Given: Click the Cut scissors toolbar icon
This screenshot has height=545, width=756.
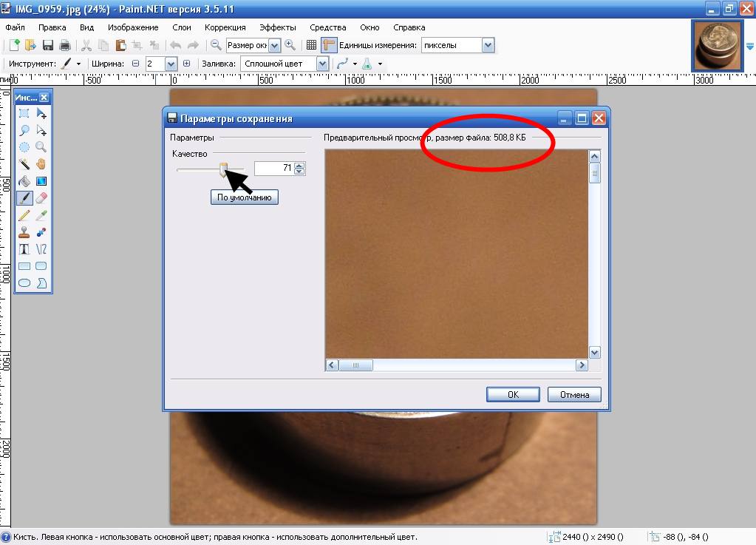Looking at the screenshot, I should (x=86, y=45).
